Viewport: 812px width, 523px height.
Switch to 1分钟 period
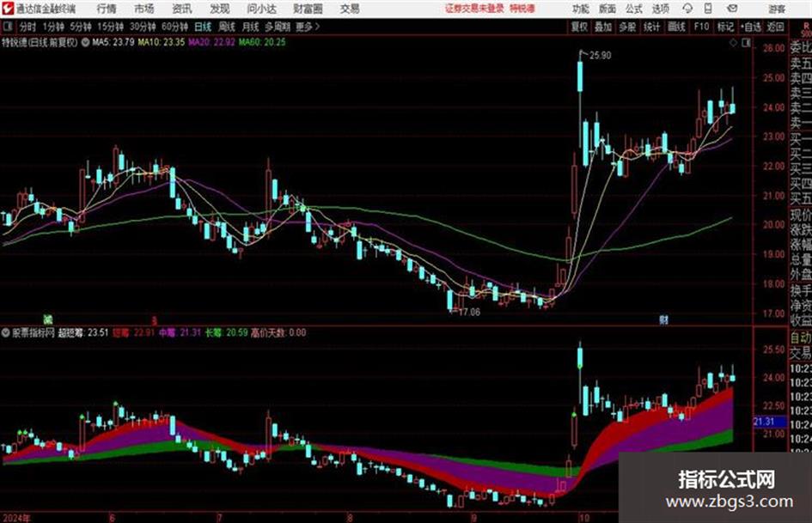click(x=53, y=27)
